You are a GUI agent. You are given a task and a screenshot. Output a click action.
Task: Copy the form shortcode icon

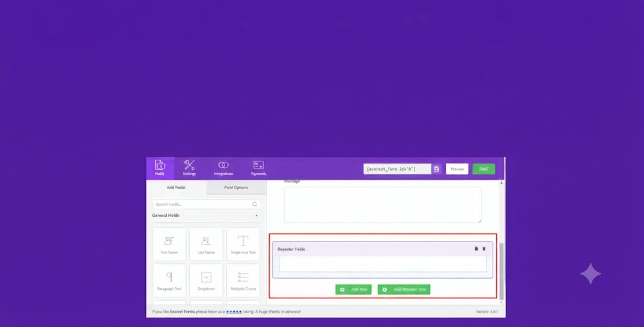pyautogui.click(x=436, y=169)
